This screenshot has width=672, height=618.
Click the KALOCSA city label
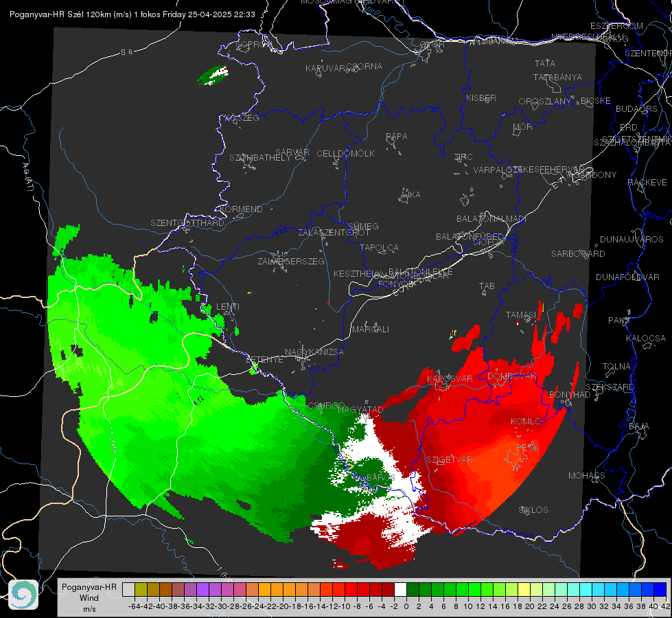(x=645, y=339)
